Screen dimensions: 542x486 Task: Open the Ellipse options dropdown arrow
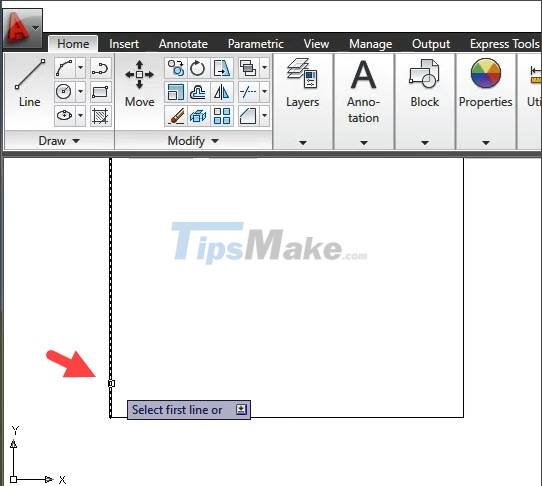[x=80, y=116]
